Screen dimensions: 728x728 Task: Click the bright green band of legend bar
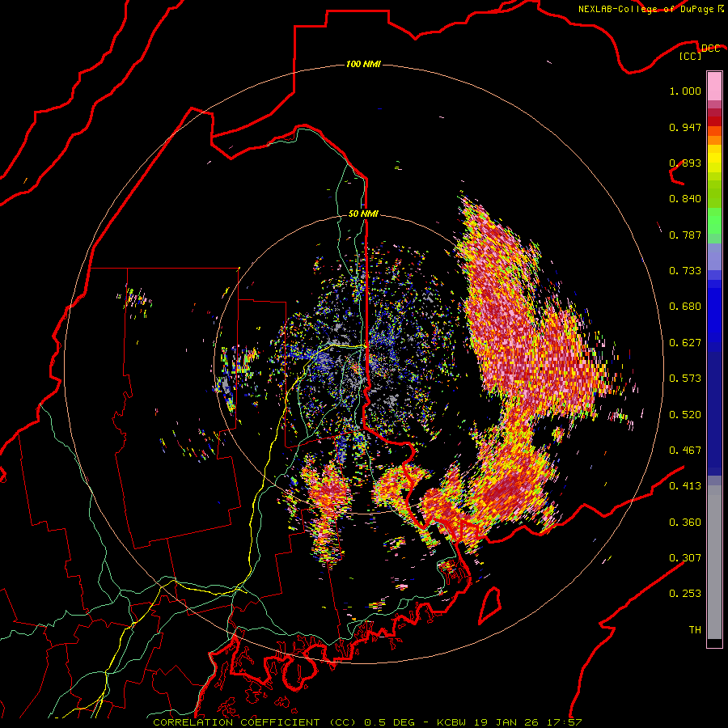(714, 221)
